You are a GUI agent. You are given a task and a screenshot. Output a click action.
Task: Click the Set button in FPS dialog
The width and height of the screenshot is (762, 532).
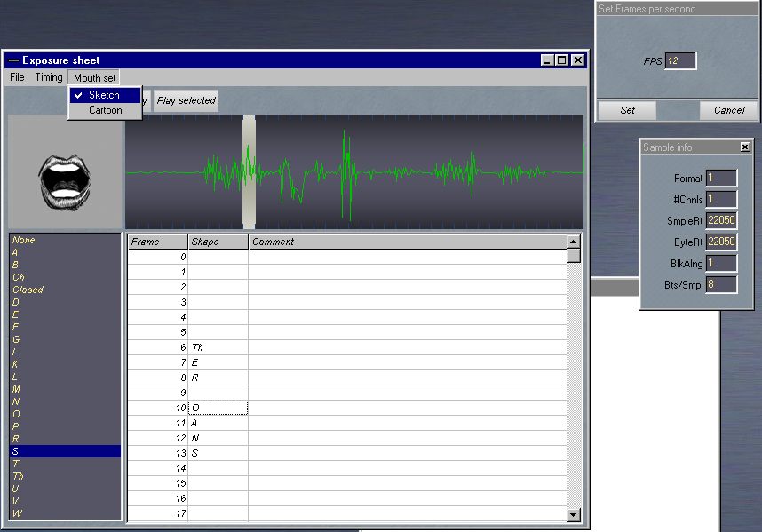click(627, 110)
